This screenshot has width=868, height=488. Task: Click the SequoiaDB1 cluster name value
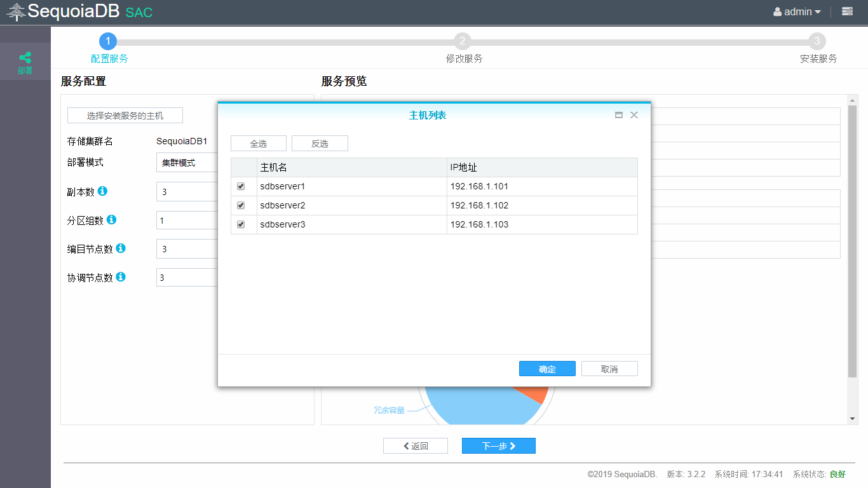[182, 141]
